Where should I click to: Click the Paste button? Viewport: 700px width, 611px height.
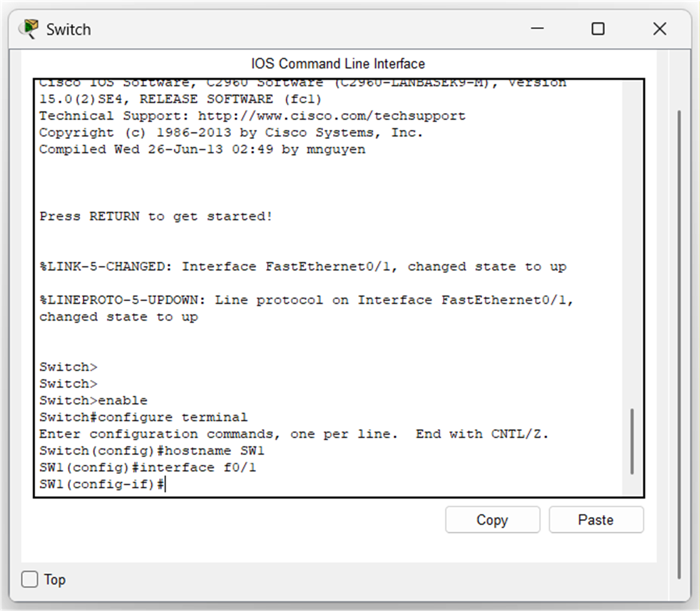595,520
